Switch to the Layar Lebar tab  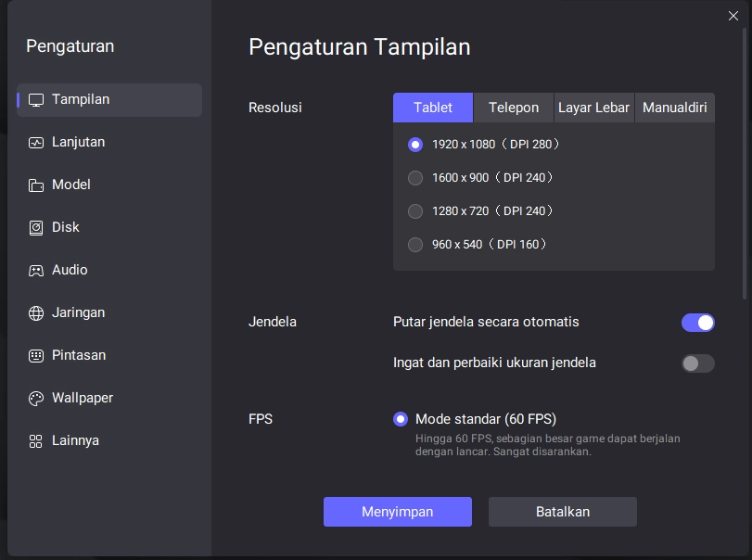tap(593, 108)
